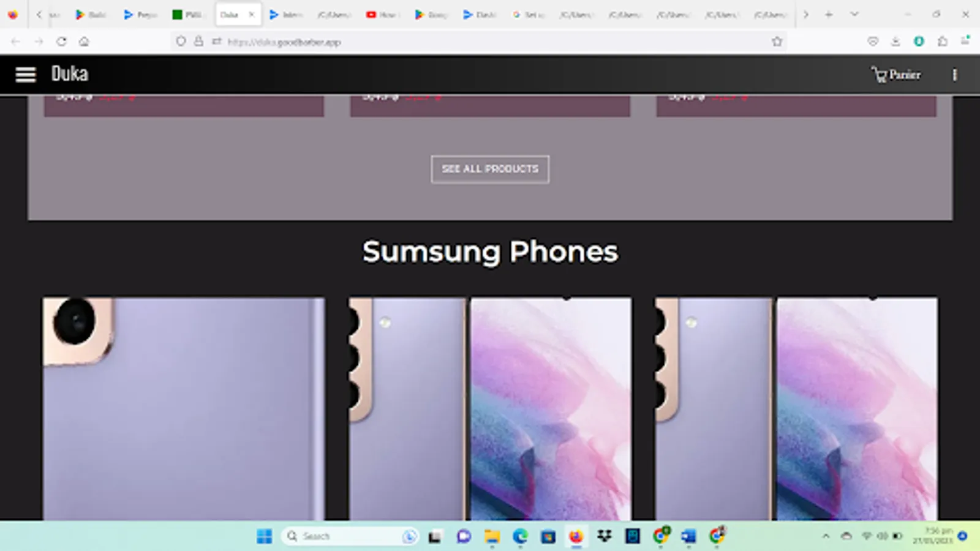Open Microsoft Word from the taskbar
The height and width of the screenshot is (551, 980).
point(688,537)
